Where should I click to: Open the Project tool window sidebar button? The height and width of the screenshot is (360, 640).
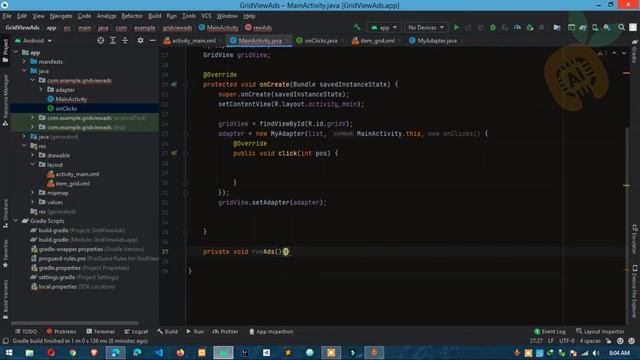5,51
